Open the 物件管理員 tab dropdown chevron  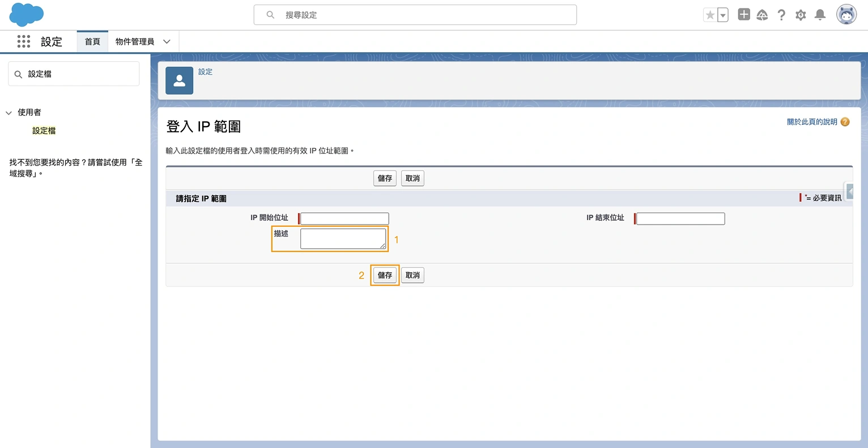tap(167, 41)
